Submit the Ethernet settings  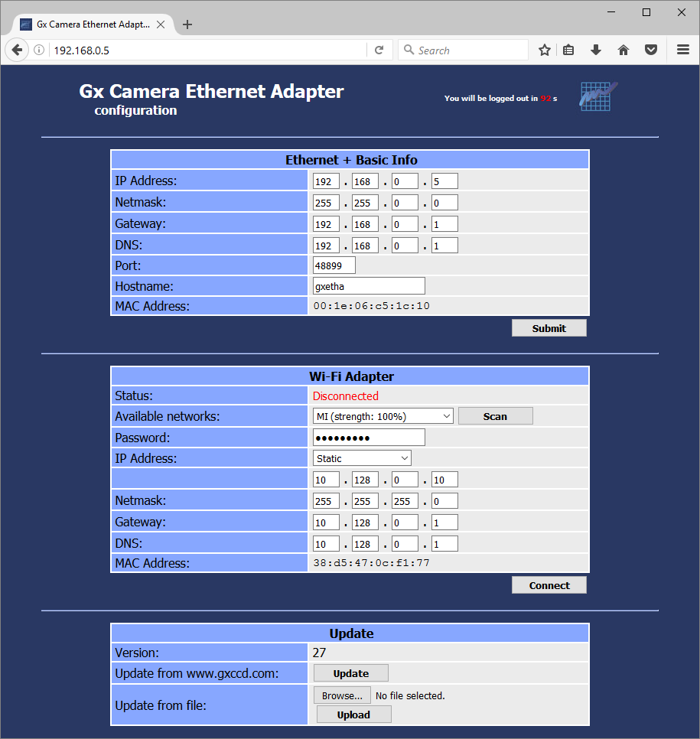point(549,328)
